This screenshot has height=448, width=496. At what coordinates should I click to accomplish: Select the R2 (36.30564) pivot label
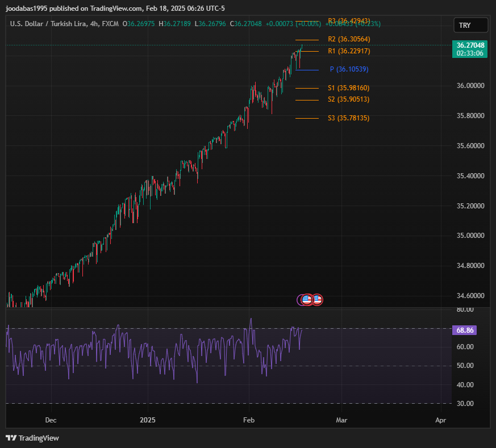(x=349, y=39)
